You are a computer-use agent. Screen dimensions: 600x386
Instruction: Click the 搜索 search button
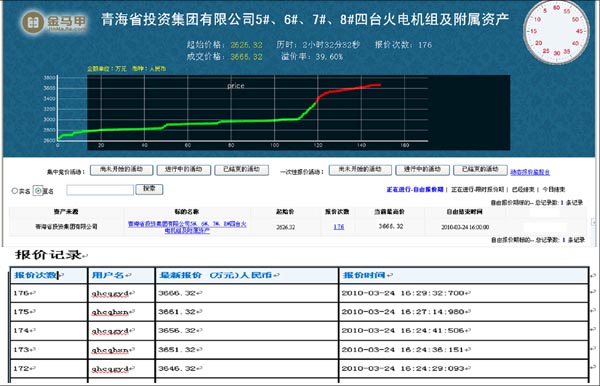point(149,189)
